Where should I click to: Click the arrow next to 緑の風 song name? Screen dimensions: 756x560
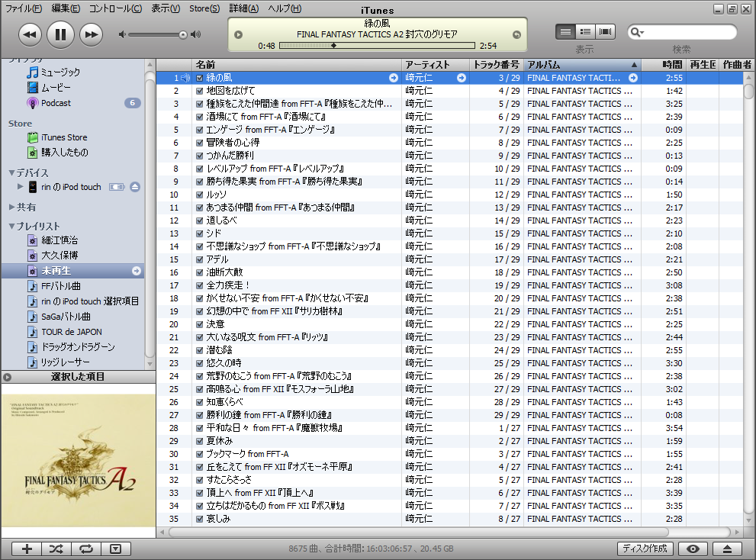(x=394, y=78)
